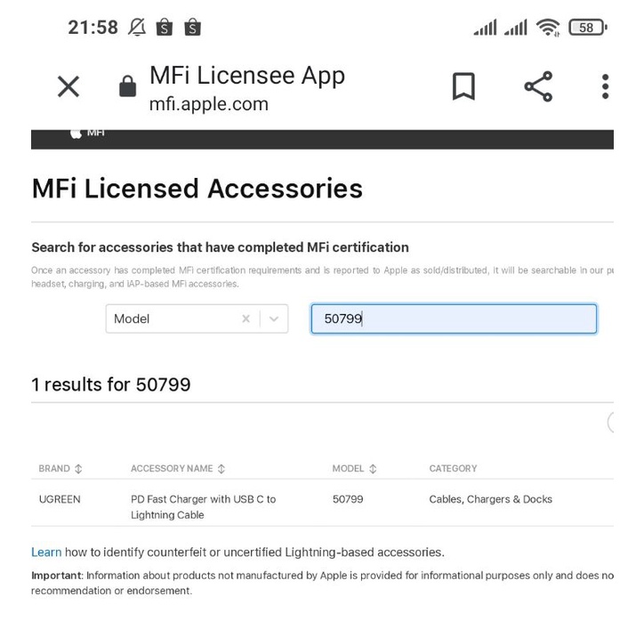The height and width of the screenshot is (644, 644).
Task: Clear the Model selection with the x
Action: click(x=246, y=318)
